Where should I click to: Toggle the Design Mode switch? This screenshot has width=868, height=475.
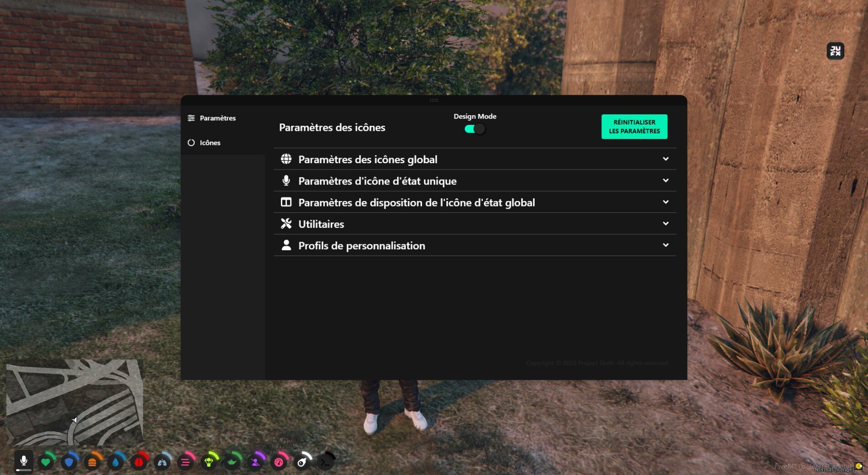[475, 129]
